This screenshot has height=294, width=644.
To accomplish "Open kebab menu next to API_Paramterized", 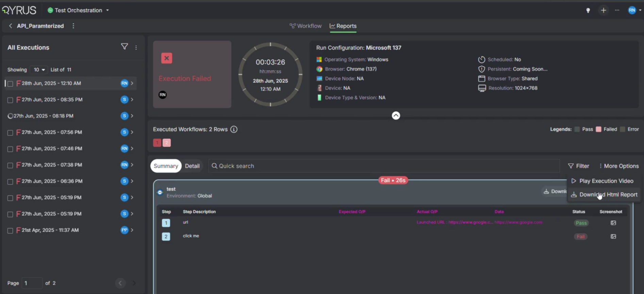I will coord(73,26).
